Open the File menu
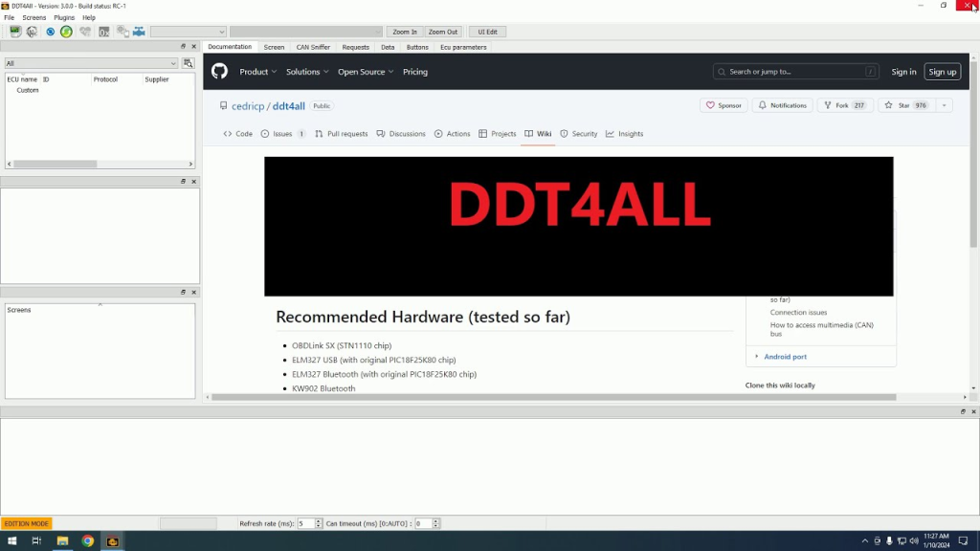The width and height of the screenshot is (980, 551). tap(9, 17)
